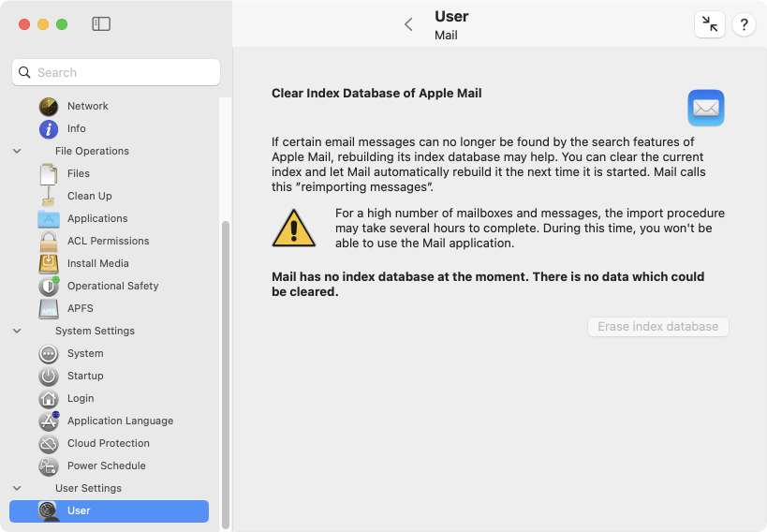Image resolution: width=767 pixels, height=532 pixels.
Task: Select the Files row label
Action: [79, 174]
